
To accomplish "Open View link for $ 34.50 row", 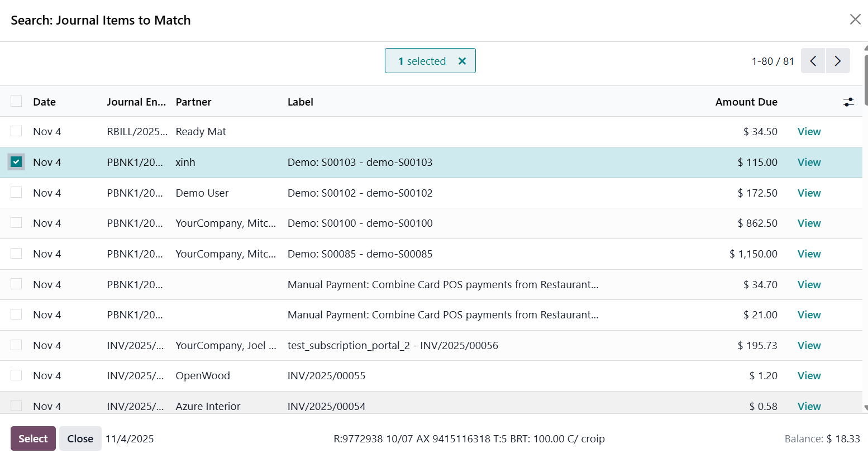I will point(809,132).
